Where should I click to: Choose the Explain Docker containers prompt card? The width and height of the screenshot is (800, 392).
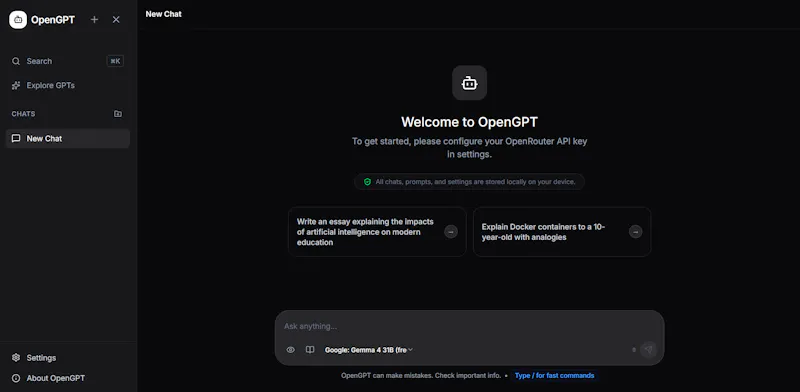[562, 232]
